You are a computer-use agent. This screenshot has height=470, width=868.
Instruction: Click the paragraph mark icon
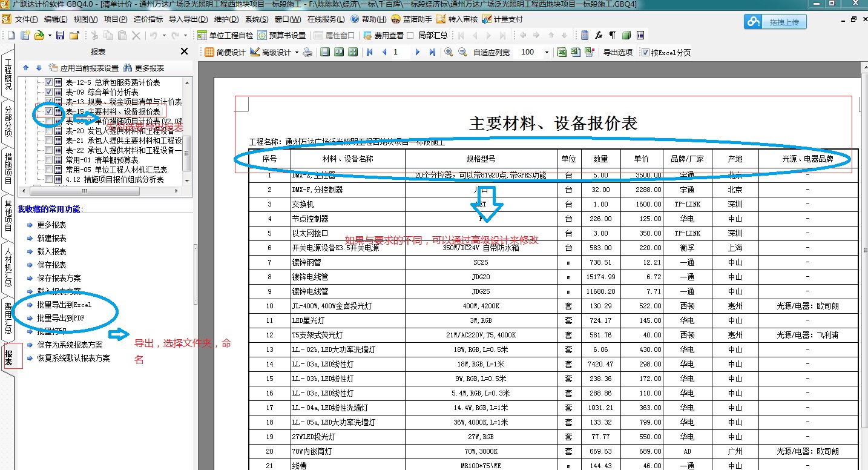tap(612, 35)
